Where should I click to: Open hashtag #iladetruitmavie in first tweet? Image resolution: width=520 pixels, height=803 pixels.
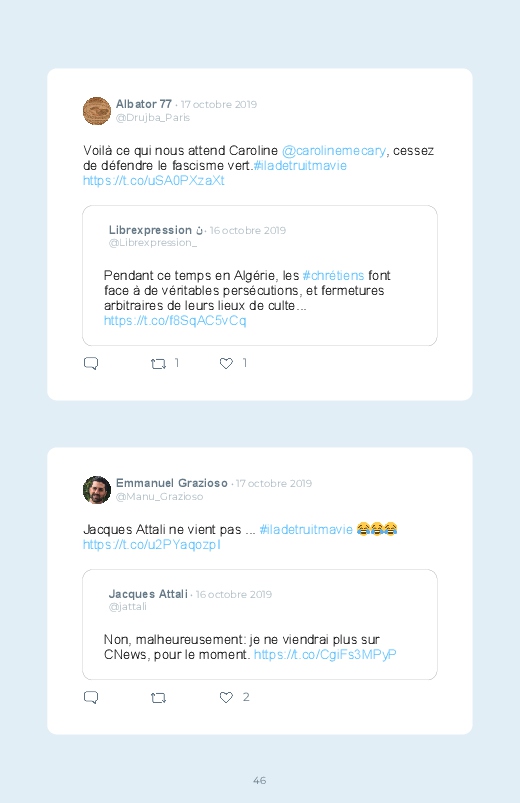300,166
